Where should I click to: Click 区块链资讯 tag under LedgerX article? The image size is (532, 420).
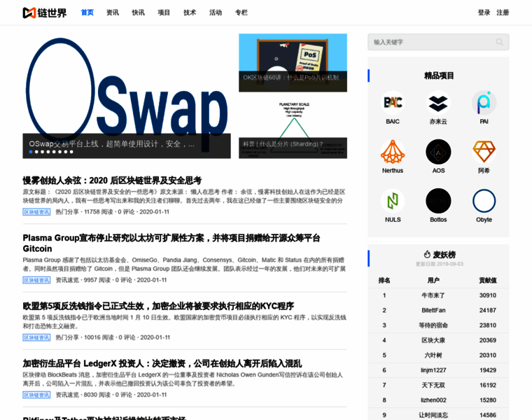click(36, 395)
